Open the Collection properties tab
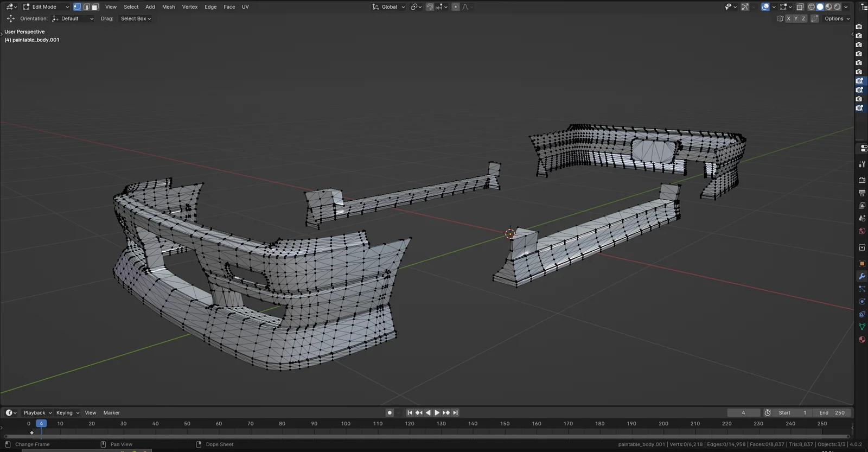 [x=862, y=247]
